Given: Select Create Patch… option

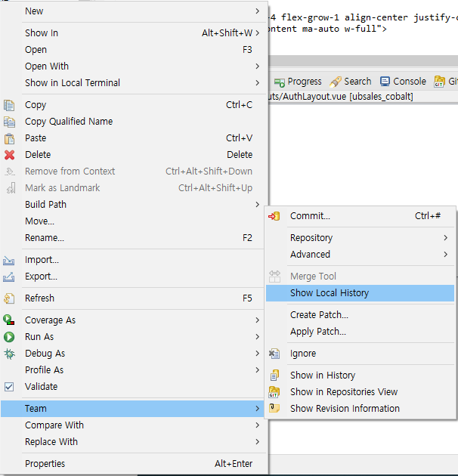Looking at the screenshot, I should (x=319, y=315).
